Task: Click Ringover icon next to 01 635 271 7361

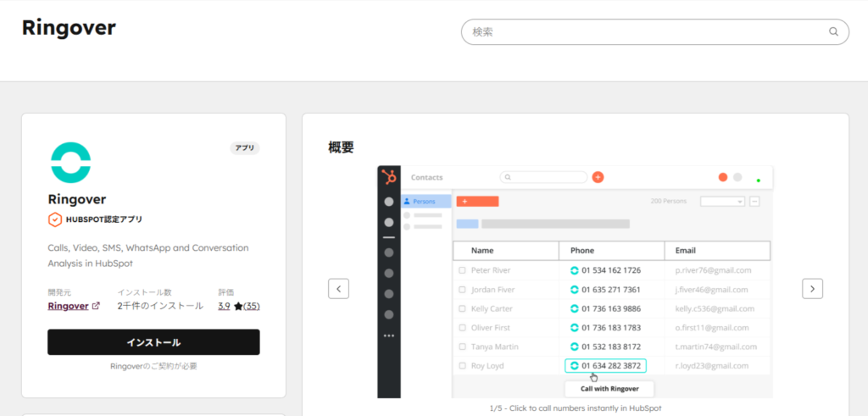Action: pos(574,290)
